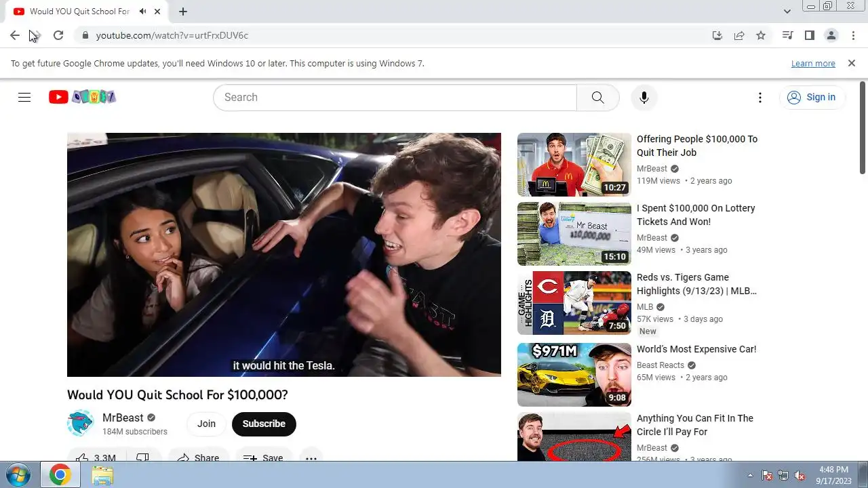Click title World's Most Expensive Car!
Screen dimensions: 868x488
pos(696,349)
